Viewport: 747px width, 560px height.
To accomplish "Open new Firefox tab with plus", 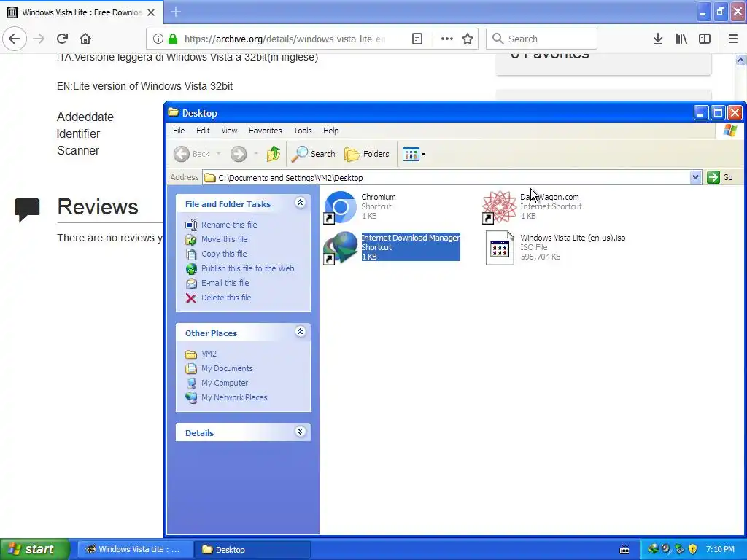I will tap(176, 12).
